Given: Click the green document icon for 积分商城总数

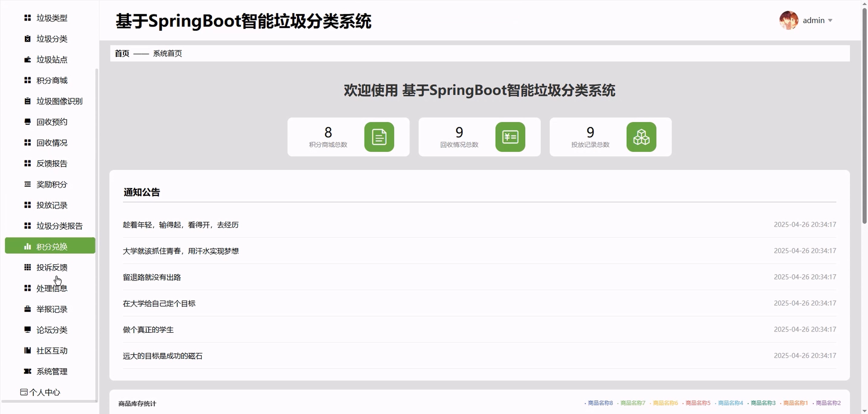Looking at the screenshot, I should click(379, 137).
